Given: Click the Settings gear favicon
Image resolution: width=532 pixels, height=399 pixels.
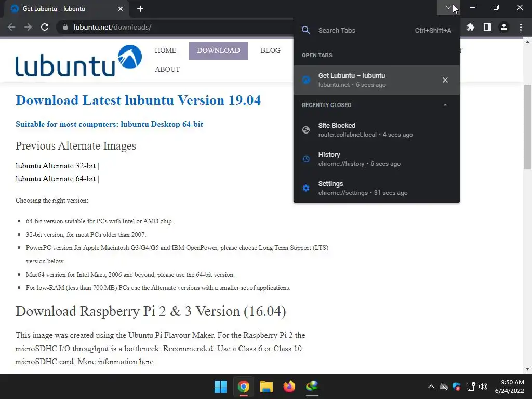Looking at the screenshot, I should click(306, 188).
